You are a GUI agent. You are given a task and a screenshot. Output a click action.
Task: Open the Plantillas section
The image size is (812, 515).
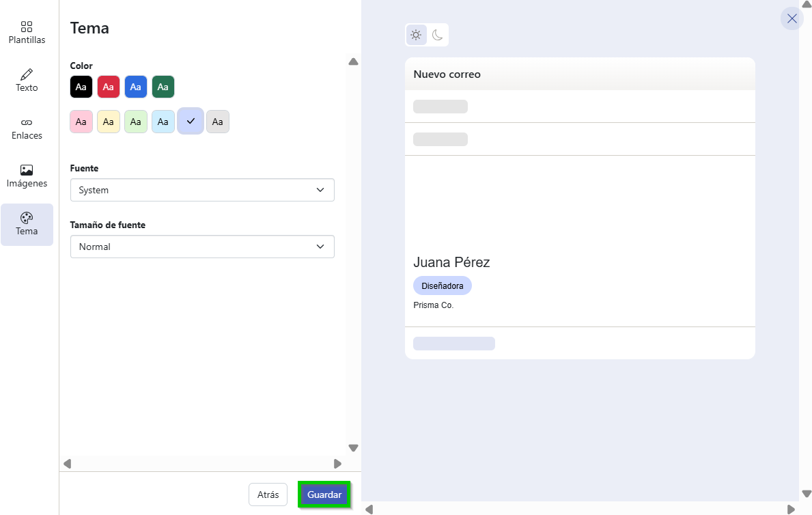point(27,33)
